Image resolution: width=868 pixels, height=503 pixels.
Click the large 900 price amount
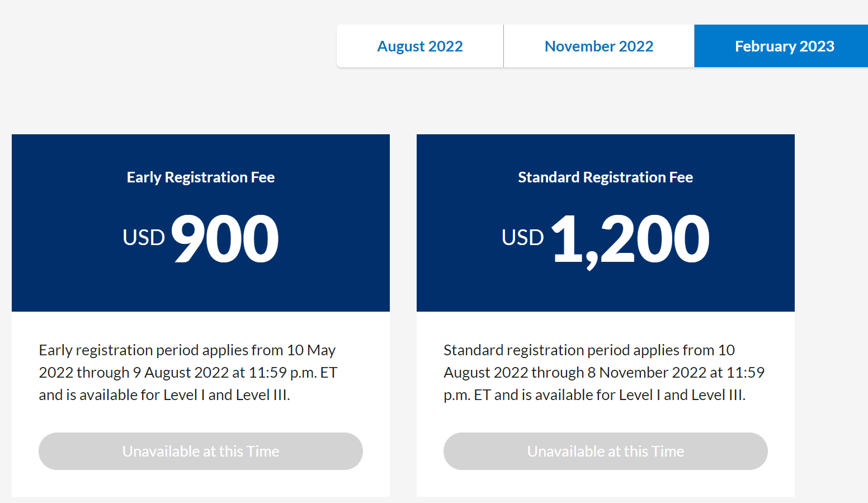[x=225, y=239]
